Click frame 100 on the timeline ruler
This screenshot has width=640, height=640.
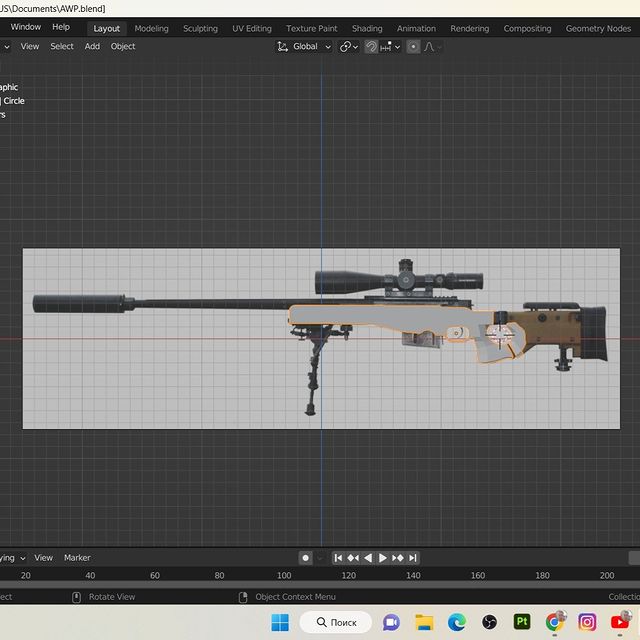point(284,576)
